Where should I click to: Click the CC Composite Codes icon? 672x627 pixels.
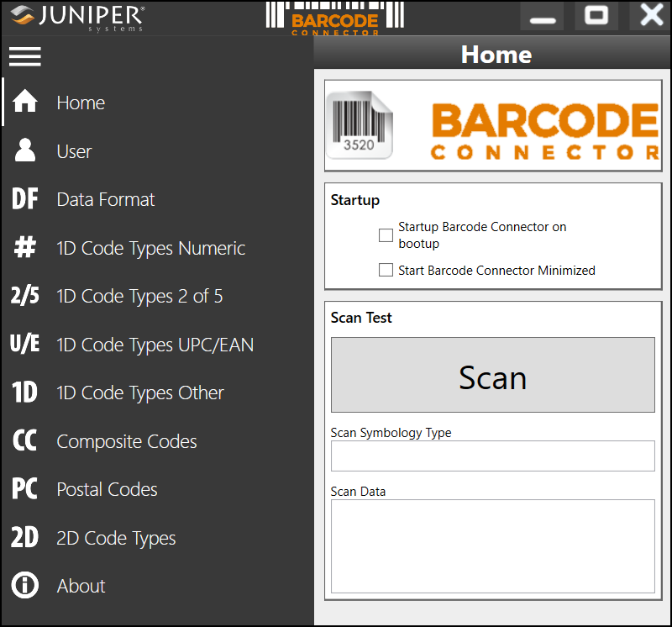(x=24, y=440)
